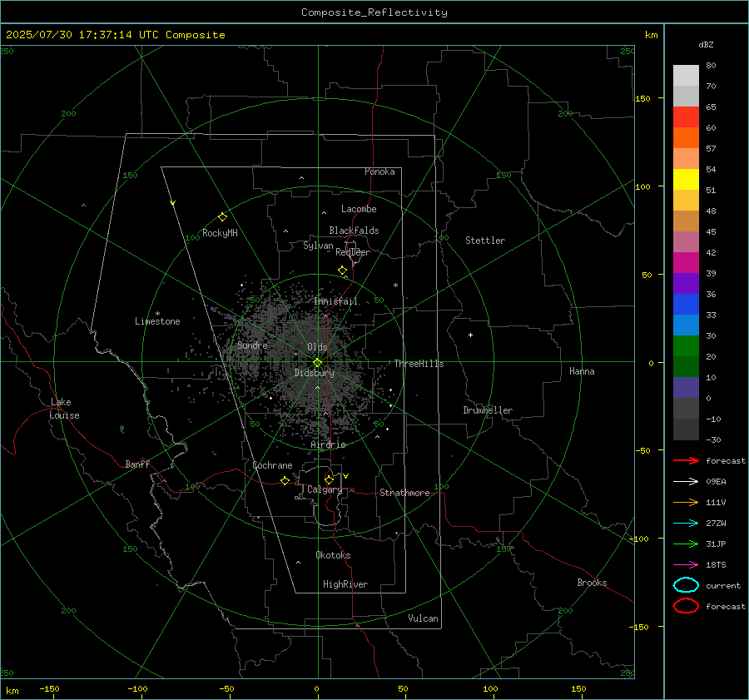Click the yellow diamond marker above RockyMH
The width and height of the screenshot is (749, 700).
[x=222, y=217]
